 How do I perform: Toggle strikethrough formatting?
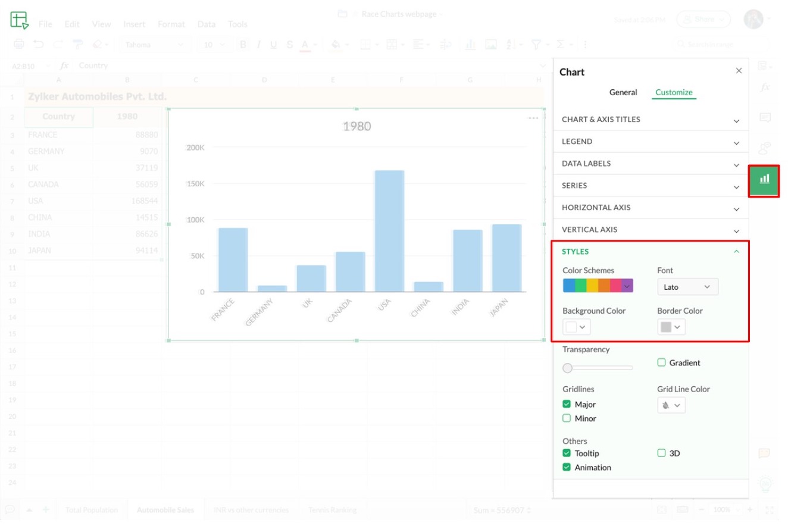(x=290, y=45)
